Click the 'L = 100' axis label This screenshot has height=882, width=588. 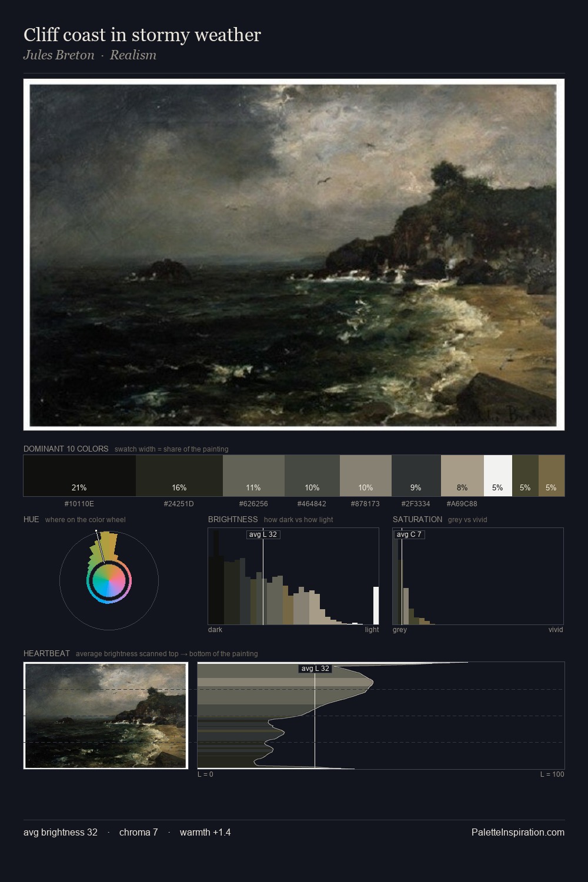(552, 774)
